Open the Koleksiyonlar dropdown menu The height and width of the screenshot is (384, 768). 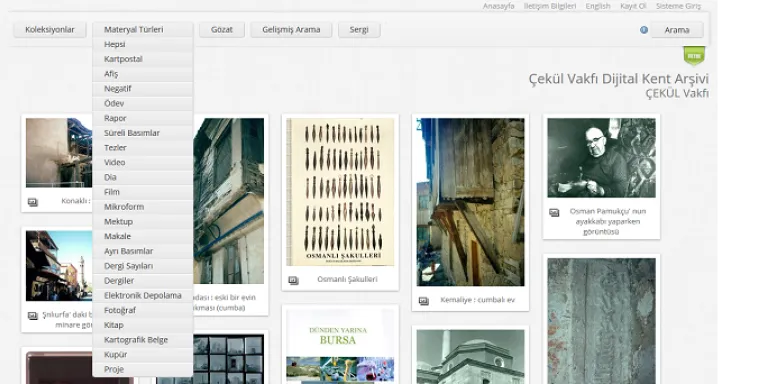click(x=50, y=29)
